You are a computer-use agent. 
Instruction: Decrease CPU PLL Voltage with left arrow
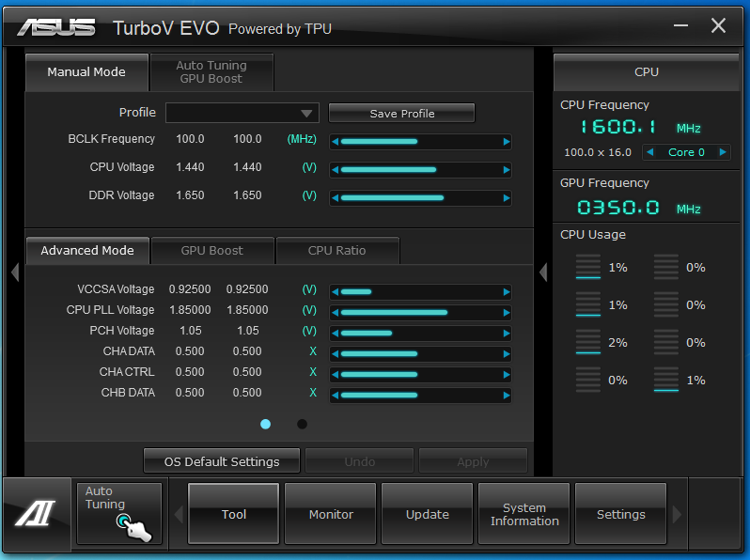coord(335,312)
